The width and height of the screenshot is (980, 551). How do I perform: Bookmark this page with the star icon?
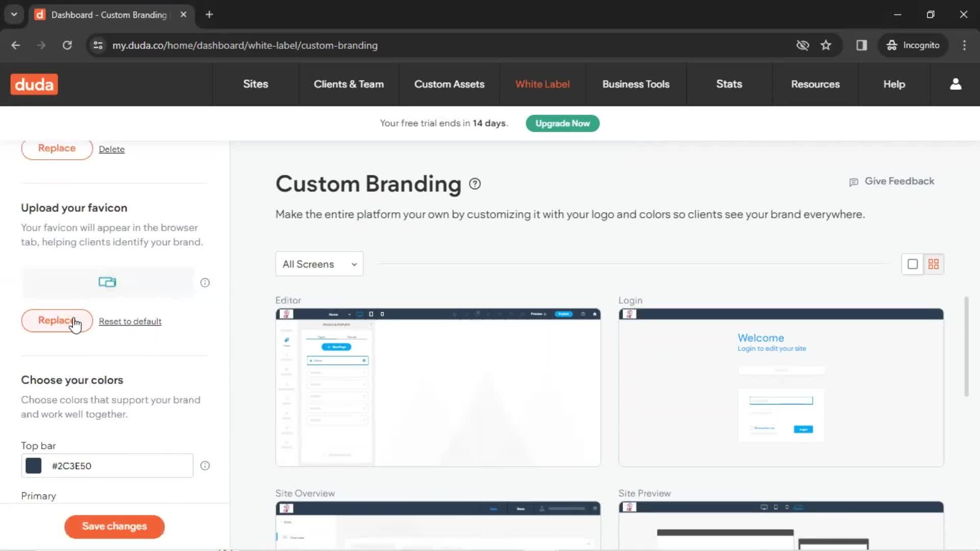[x=826, y=45]
